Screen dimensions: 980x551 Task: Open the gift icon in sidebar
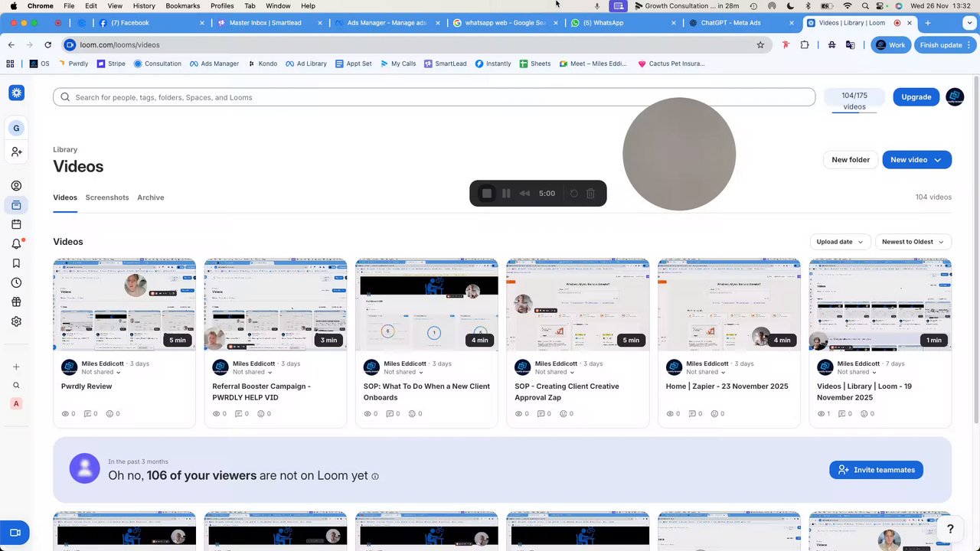[x=16, y=302]
